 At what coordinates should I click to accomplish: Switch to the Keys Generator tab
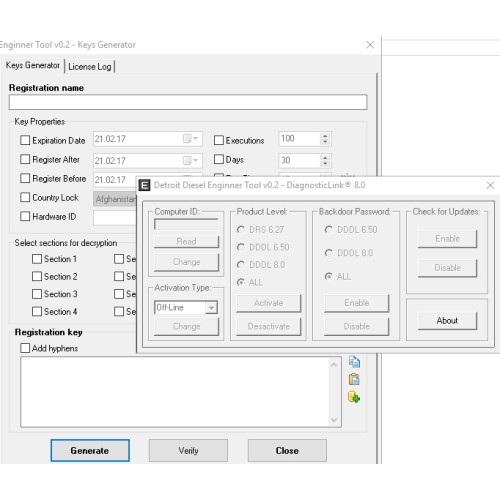(x=33, y=65)
